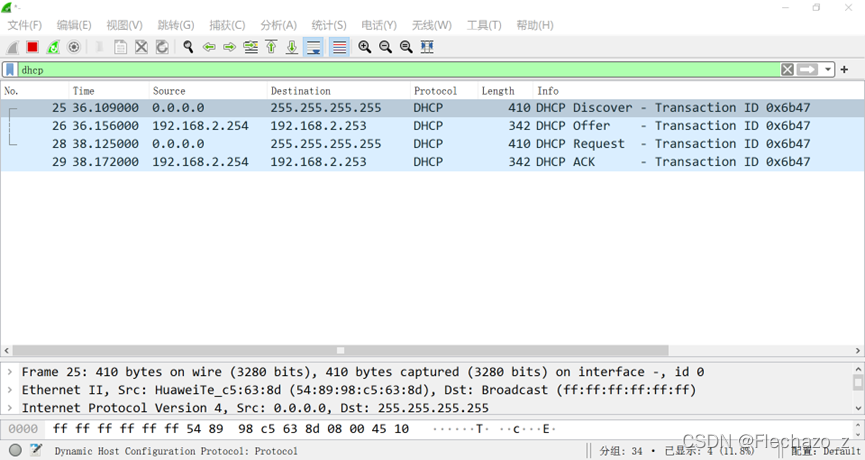The height and width of the screenshot is (460, 865).
Task: Click down arrow of packet details scrollbar
Action: (858, 408)
